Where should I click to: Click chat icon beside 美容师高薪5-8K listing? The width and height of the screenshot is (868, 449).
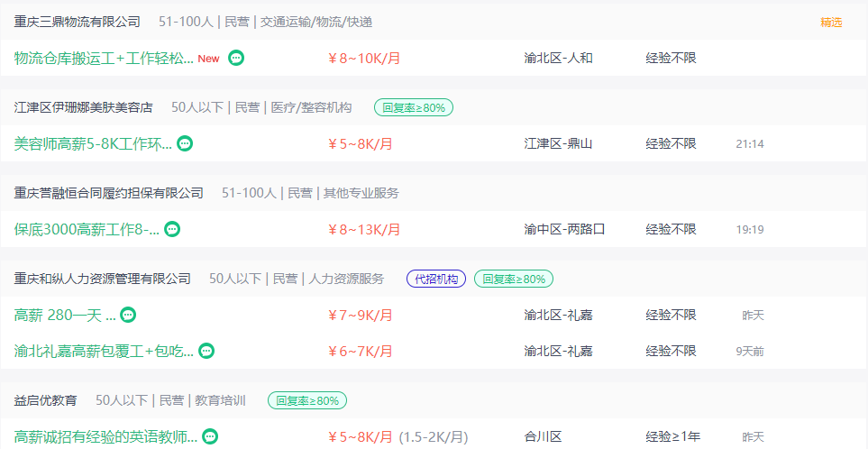[x=185, y=143]
